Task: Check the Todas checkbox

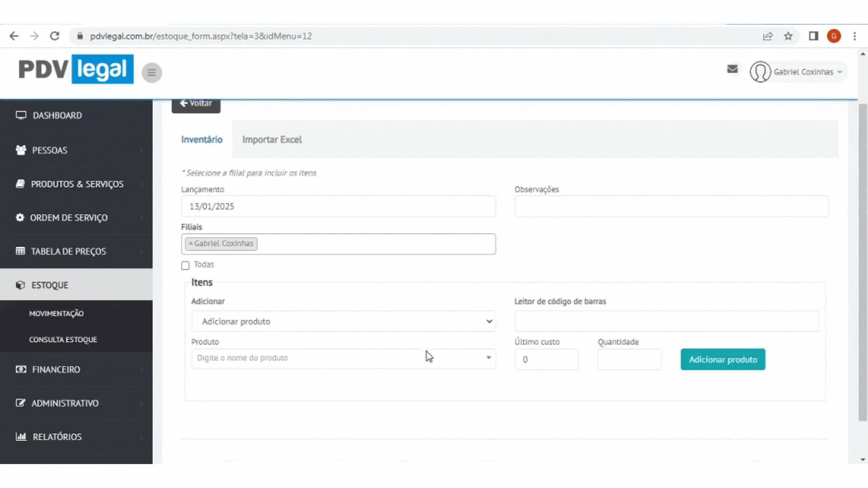Action: (x=185, y=265)
